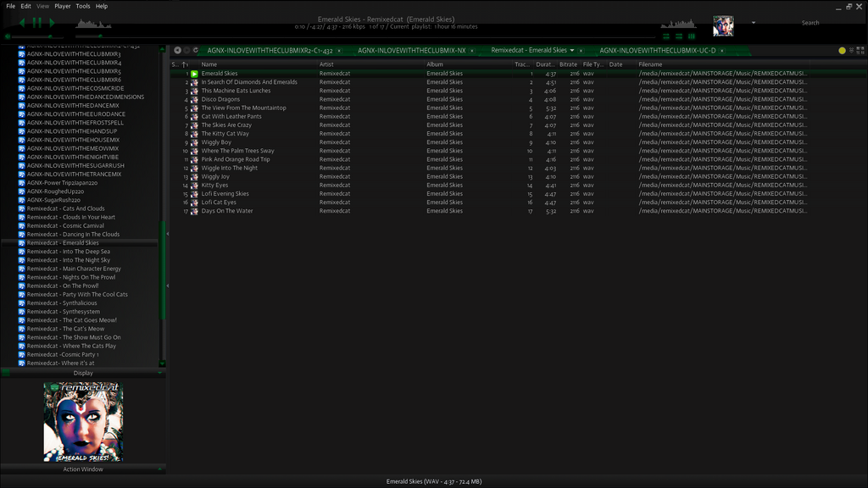The image size is (868, 488).
Task: Pause the current track
Action: click(37, 23)
